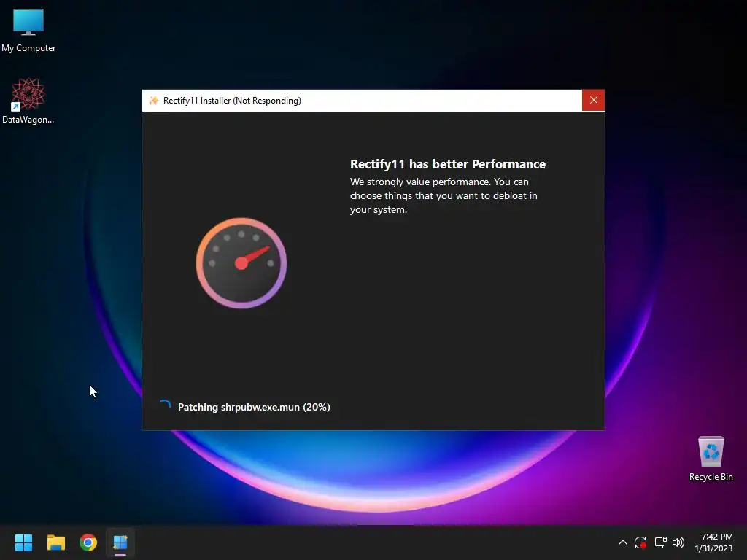The height and width of the screenshot is (560, 747).
Task: Click 'Patching shrpubw.exe.mun (20%)' status text
Action: tap(254, 407)
